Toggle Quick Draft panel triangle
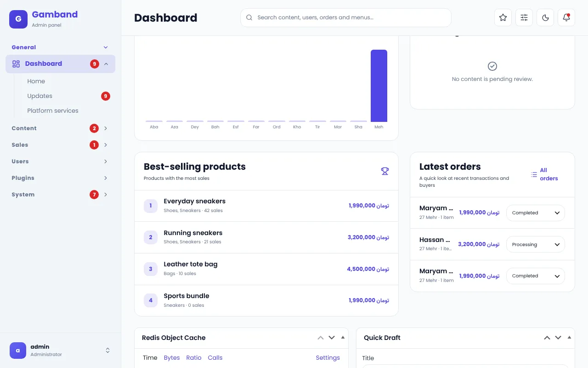Viewport: 588px width, 368px height. click(x=569, y=337)
